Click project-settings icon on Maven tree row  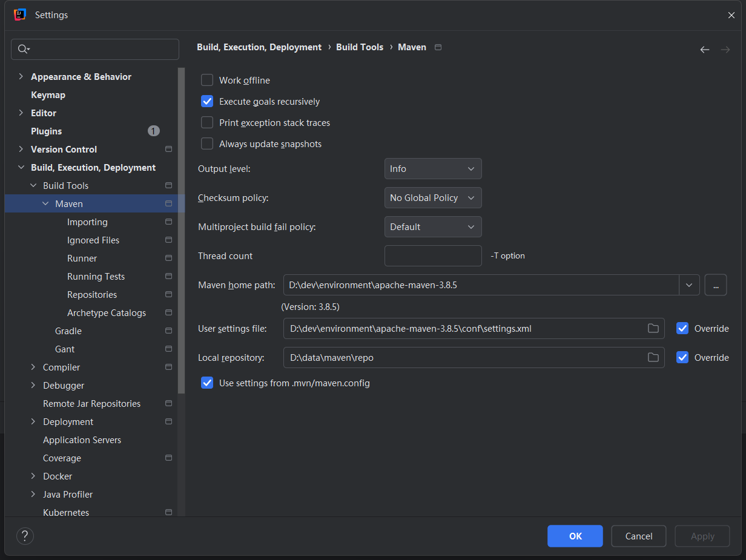pos(169,203)
